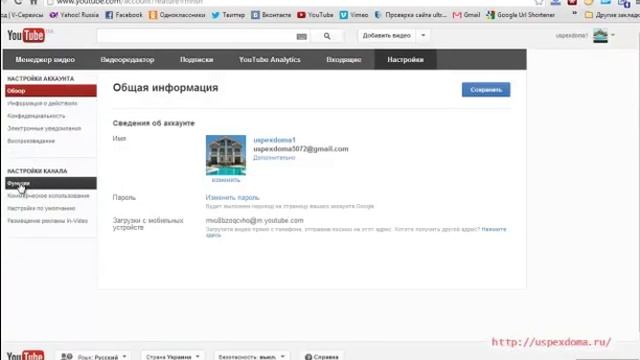Viewport: 640px width, 360px height.
Task: Click the mobile upload email address text
Action: (x=254, y=220)
